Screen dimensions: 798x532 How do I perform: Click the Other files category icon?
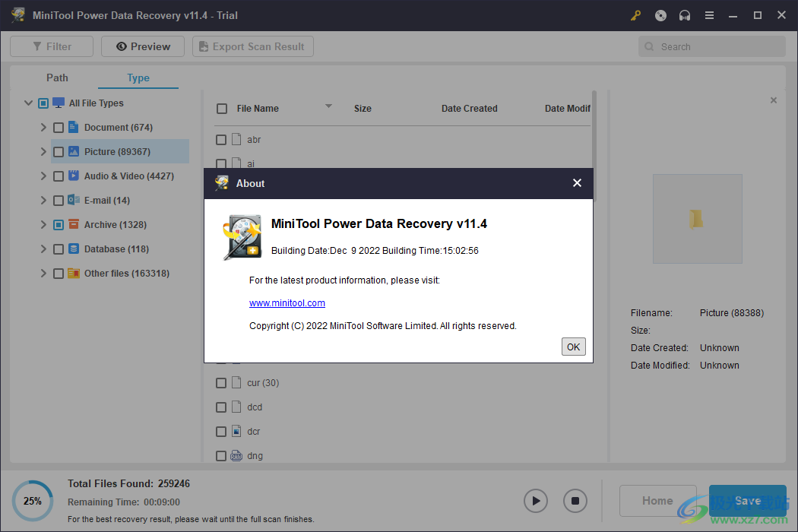(x=73, y=273)
